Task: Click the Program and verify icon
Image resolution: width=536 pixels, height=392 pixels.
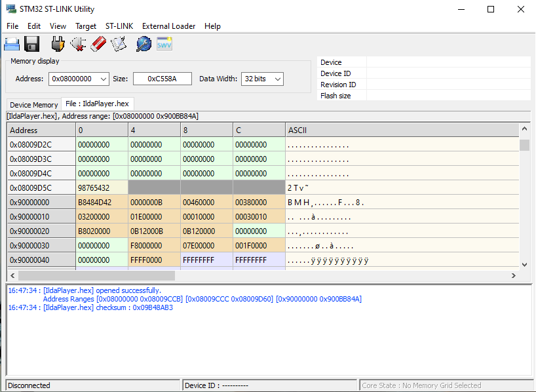Action: (x=119, y=44)
